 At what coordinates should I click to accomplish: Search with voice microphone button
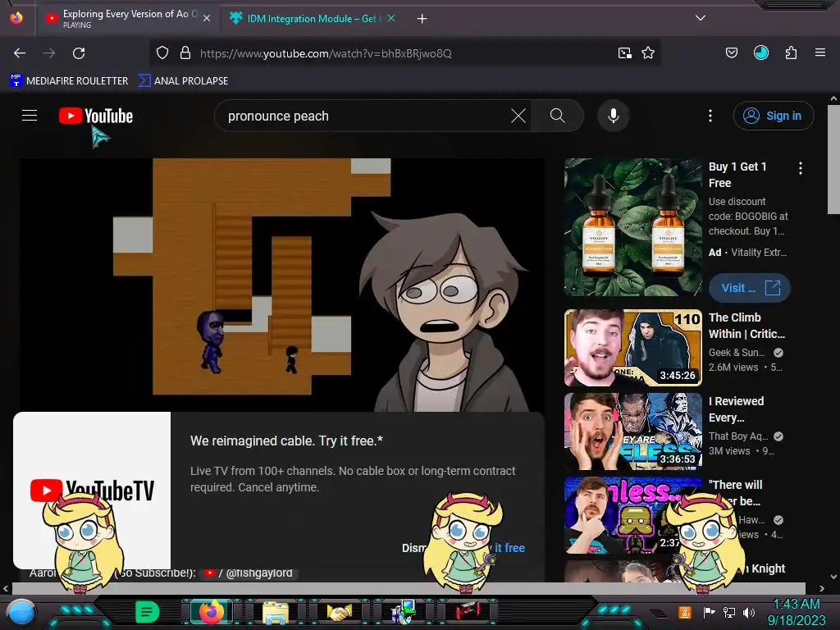[614, 116]
